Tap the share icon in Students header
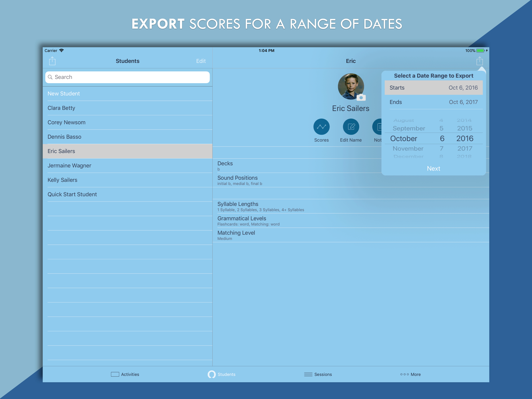532x399 pixels. click(x=52, y=61)
